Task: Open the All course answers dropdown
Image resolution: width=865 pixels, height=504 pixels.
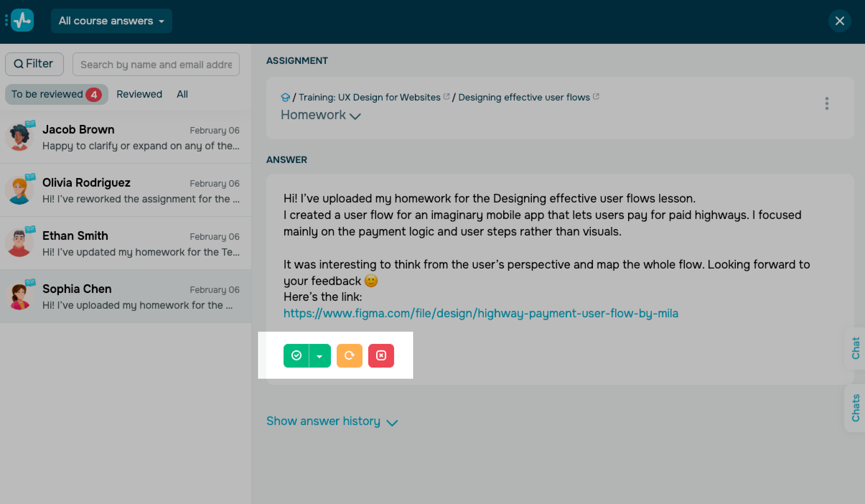Action: (111, 21)
